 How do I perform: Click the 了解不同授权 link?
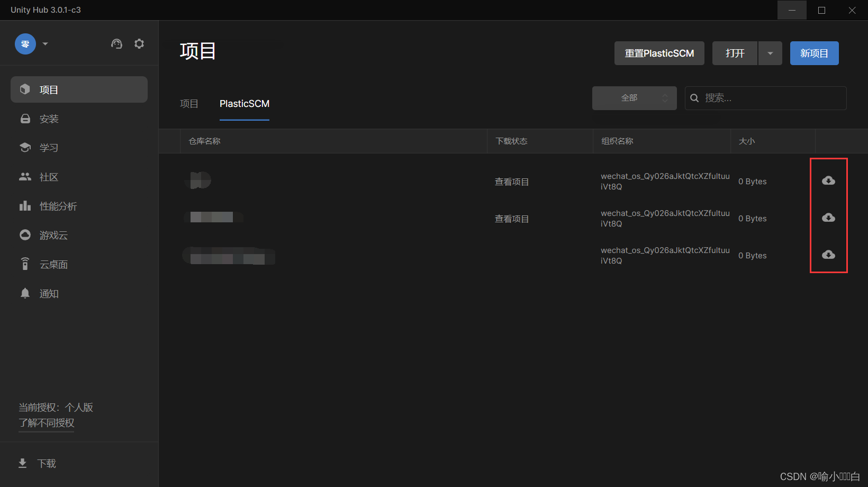point(47,423)
